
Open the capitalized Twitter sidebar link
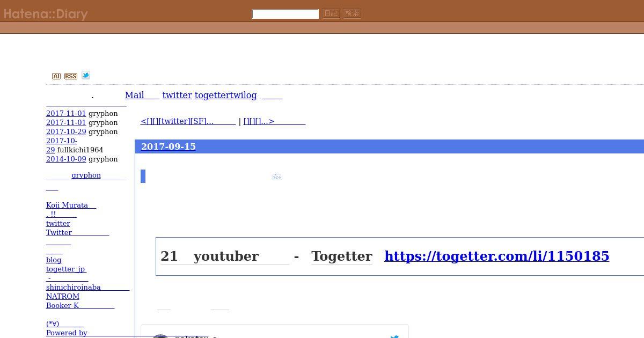click(77, 232)
